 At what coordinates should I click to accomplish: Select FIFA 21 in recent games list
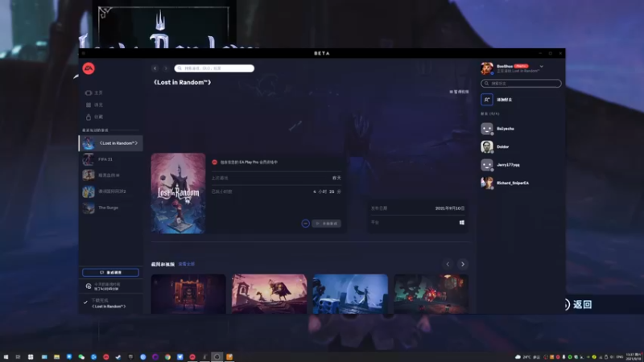(x=111, y=159)
